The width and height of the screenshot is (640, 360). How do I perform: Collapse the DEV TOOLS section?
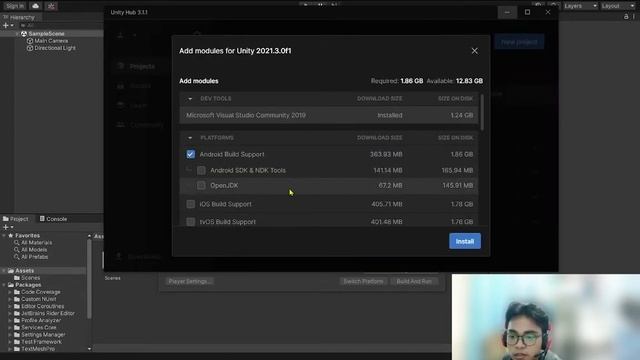coord(190,99)
